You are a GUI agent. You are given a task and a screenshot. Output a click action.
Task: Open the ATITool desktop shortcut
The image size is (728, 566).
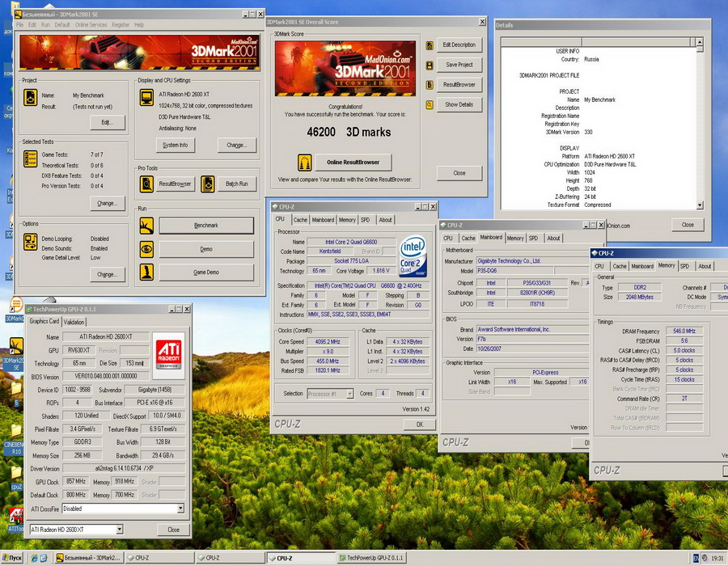tap(16, 520)
